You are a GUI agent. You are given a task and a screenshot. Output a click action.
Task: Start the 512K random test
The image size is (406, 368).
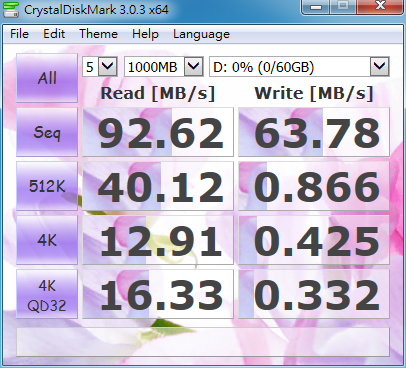[x=47, y=186]
